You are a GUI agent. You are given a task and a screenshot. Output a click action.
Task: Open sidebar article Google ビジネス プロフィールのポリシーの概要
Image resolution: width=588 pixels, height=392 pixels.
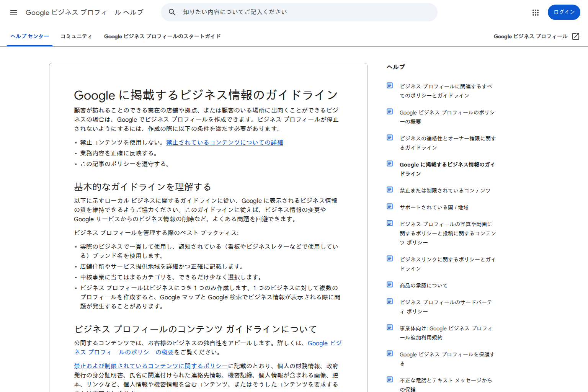[x=447, y=117]
